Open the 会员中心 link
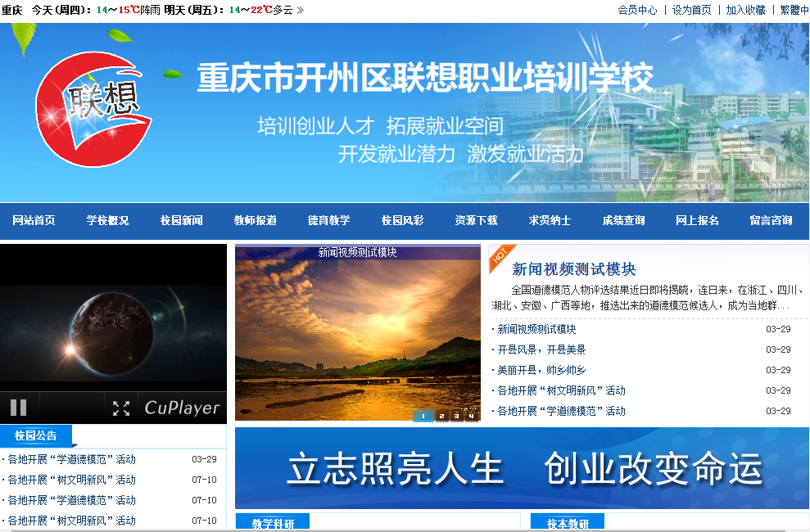The height and width of the screenshot is (532, 810). (x=636, y=10)
